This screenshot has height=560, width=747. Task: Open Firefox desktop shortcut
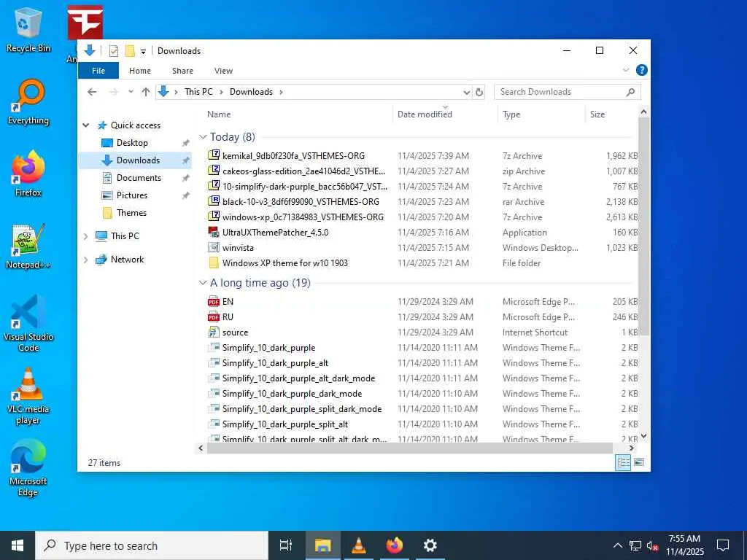coord(28,174)
